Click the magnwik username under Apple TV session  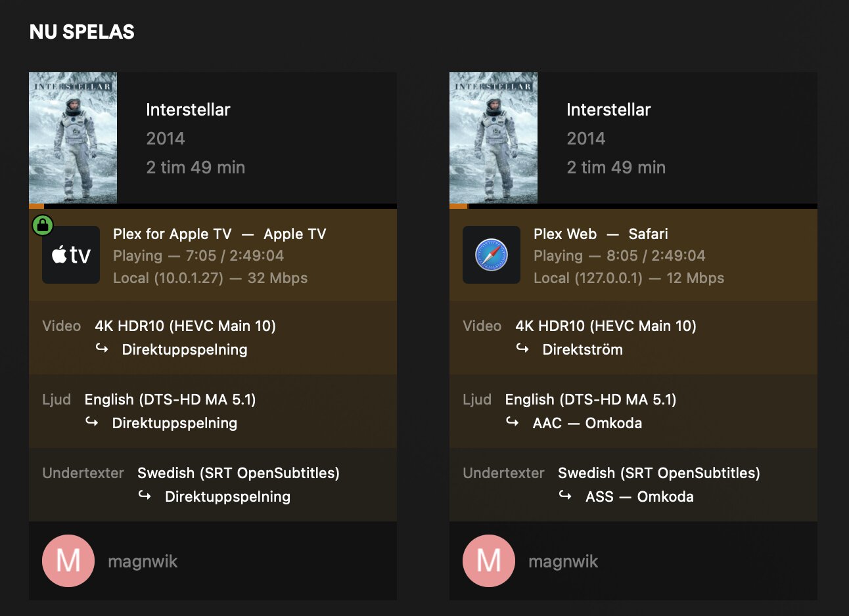tap(143, 561)
